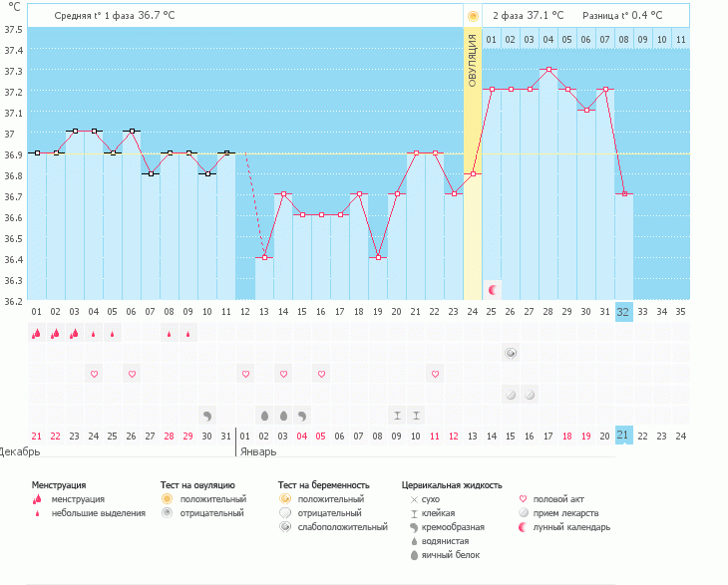Click the 37.0 temperature point on day 03
The width and height of the screenshot is (728, 585).
pos(75,132)
